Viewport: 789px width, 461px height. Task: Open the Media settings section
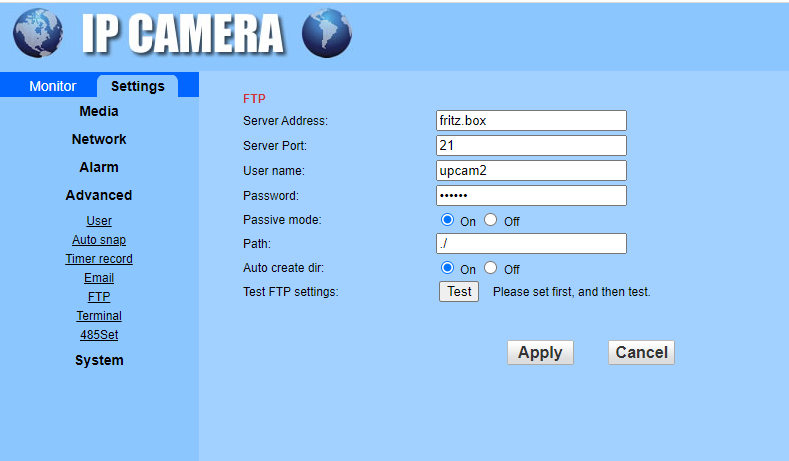pos(99,111)
